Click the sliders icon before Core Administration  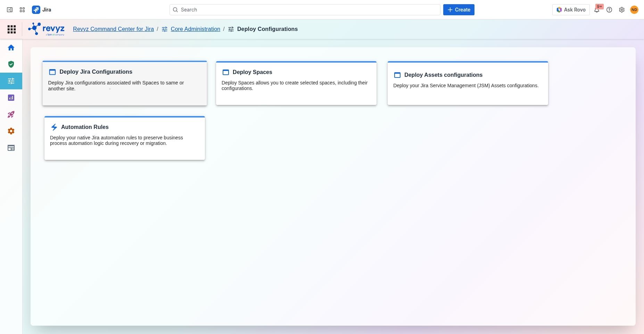tap(165, 29)
